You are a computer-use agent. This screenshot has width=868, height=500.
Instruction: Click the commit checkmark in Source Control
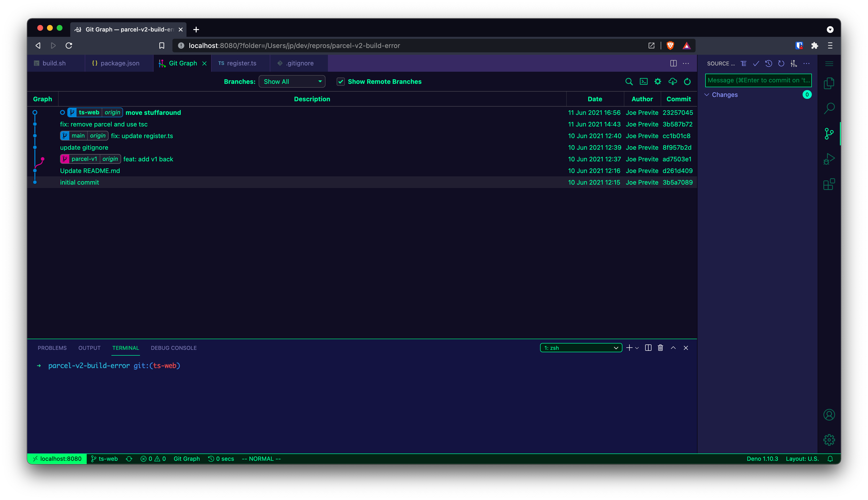[x=756, y=63]
